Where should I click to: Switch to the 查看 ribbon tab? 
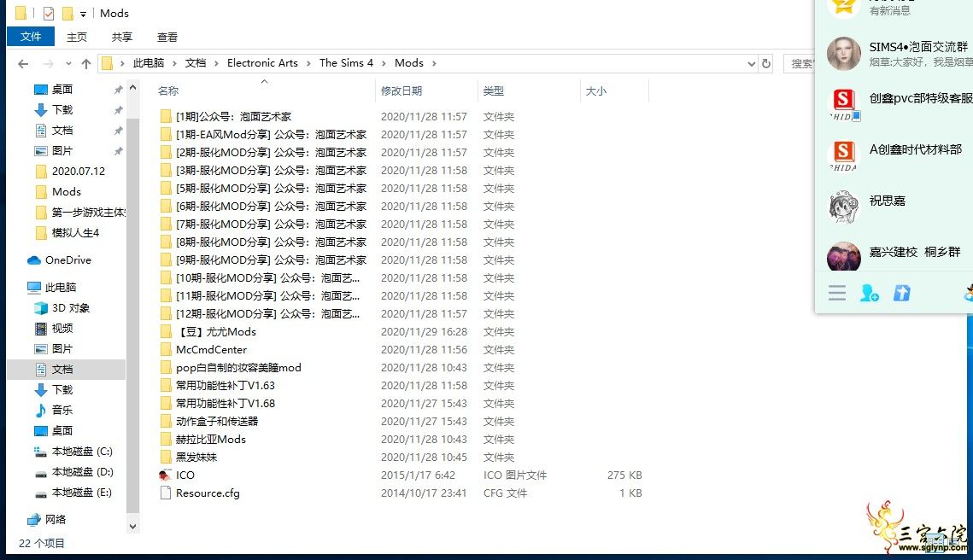point(167,38)
